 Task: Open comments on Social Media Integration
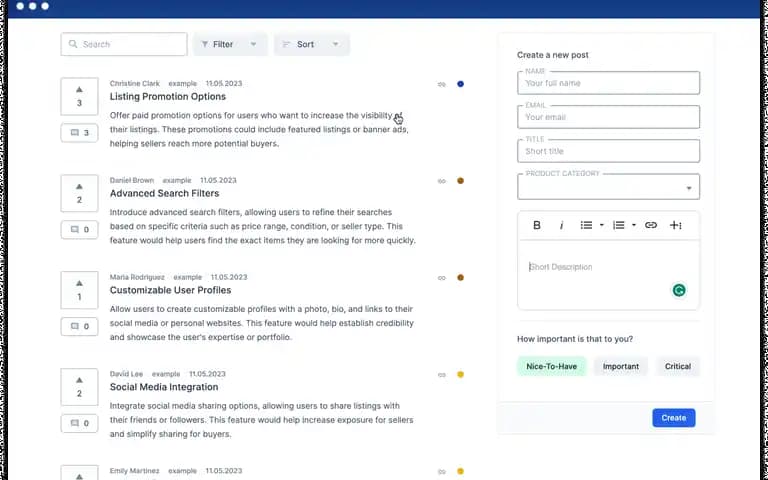point(79,423)
